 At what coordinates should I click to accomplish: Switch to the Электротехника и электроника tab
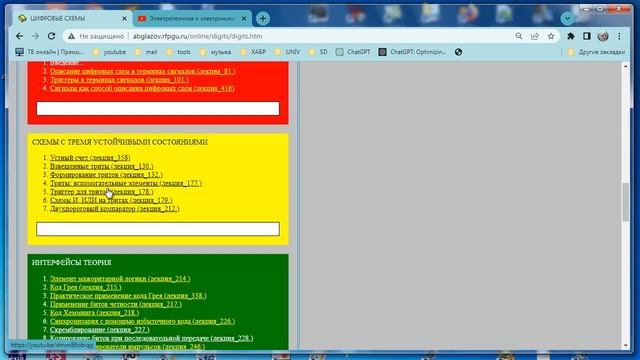pyautogui.click(x=192, y=18)
